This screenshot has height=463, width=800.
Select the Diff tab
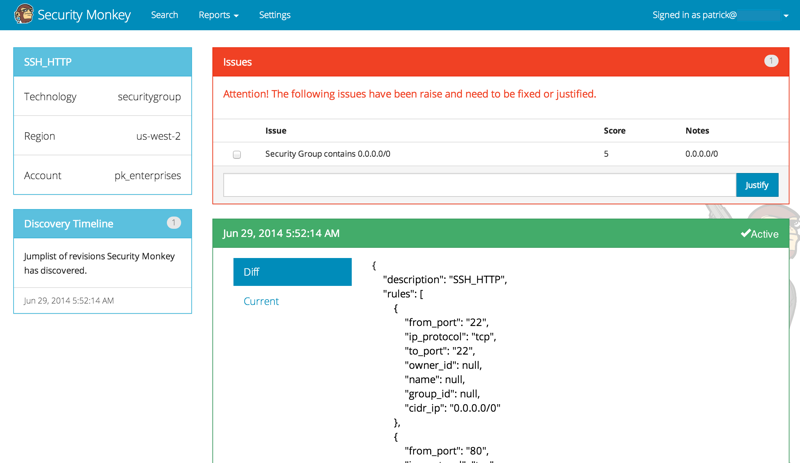(x=292, y=272)
